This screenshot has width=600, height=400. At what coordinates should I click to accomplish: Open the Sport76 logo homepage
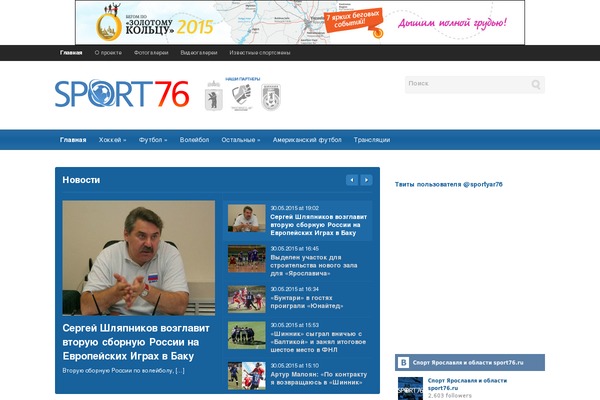[x=122, y=93]
